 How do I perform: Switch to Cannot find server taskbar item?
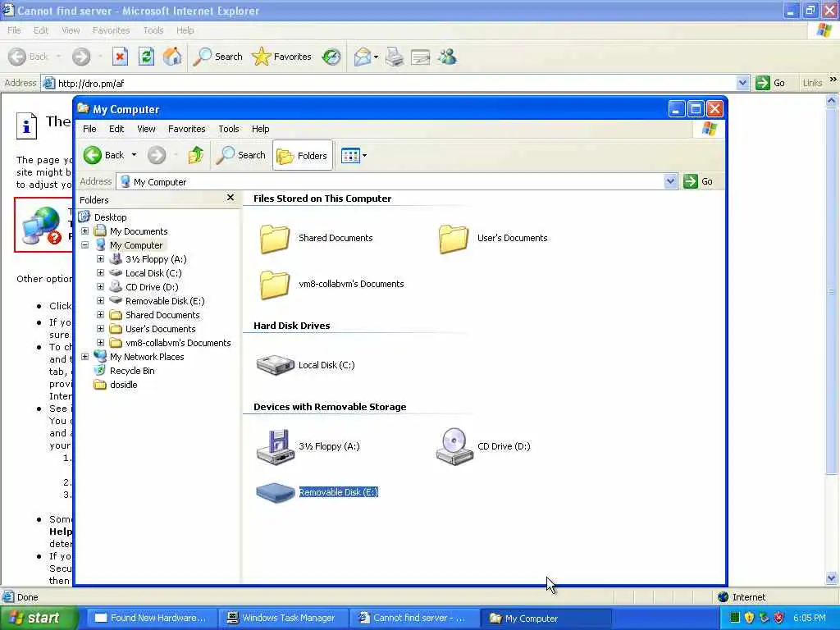(x=414, y=619)
